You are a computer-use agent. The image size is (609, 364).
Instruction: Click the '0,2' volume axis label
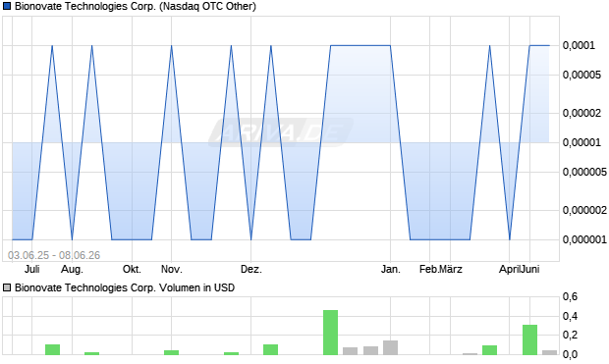point(570,335)
